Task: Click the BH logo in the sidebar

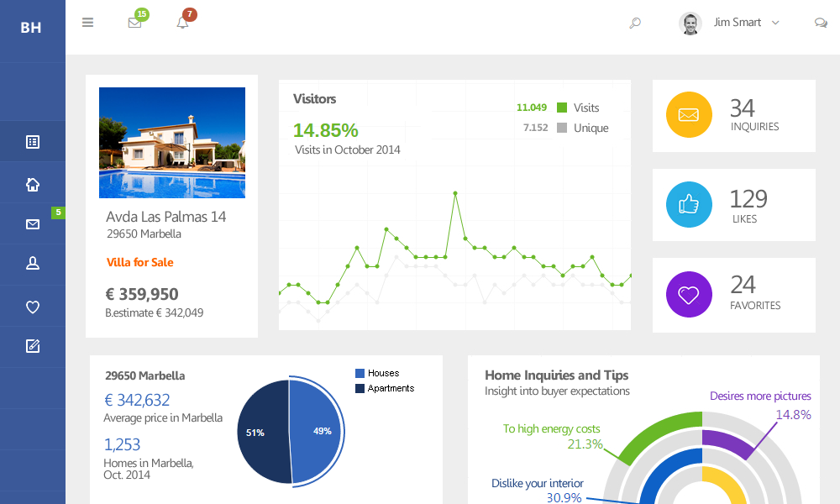Action: 30,28
